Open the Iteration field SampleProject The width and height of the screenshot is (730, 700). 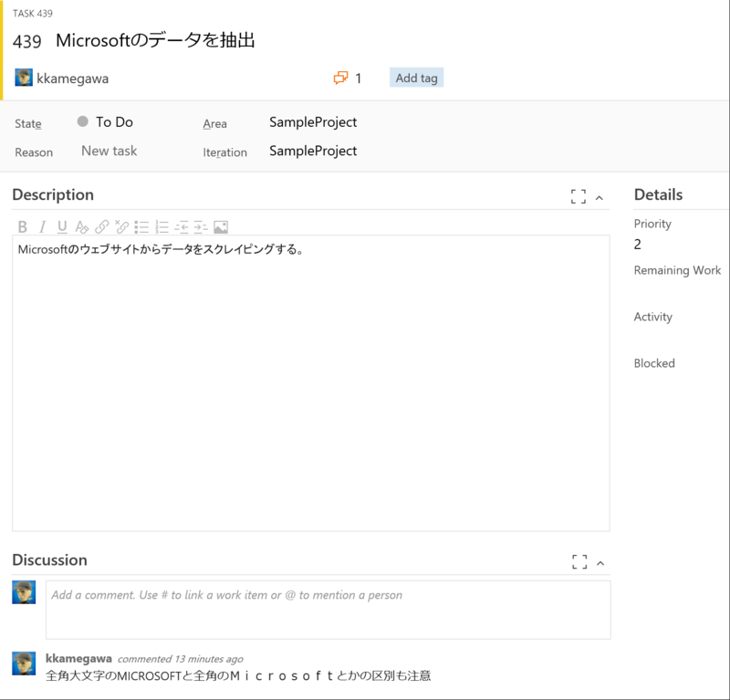[313, 151]
